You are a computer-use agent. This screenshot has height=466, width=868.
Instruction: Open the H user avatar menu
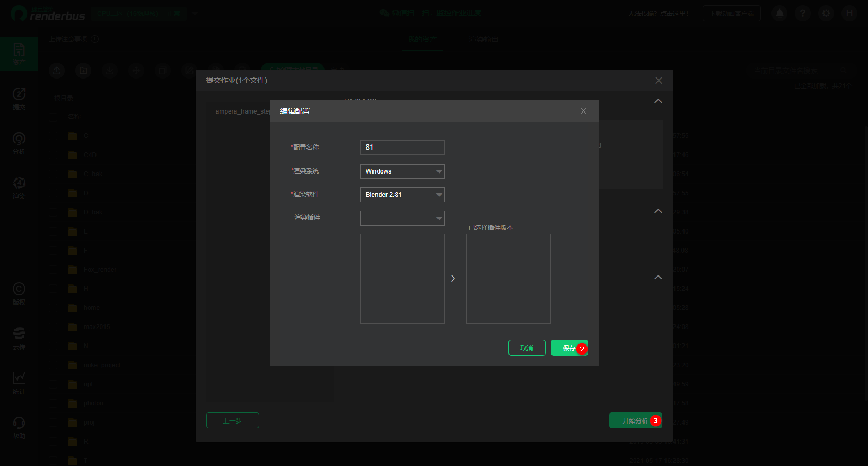849,13
